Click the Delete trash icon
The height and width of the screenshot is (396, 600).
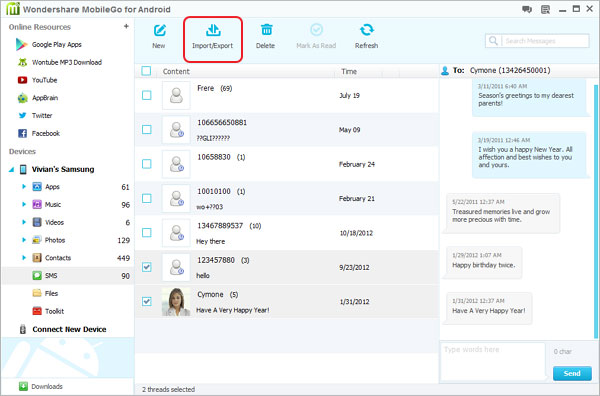[x=266, y=30]
